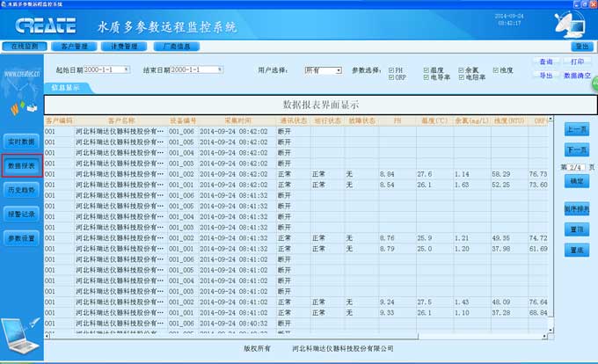The image size is (598, 364).
Task: Open 报警记录 (alarm records) in sidebar
Action: (x=21, y=214)
